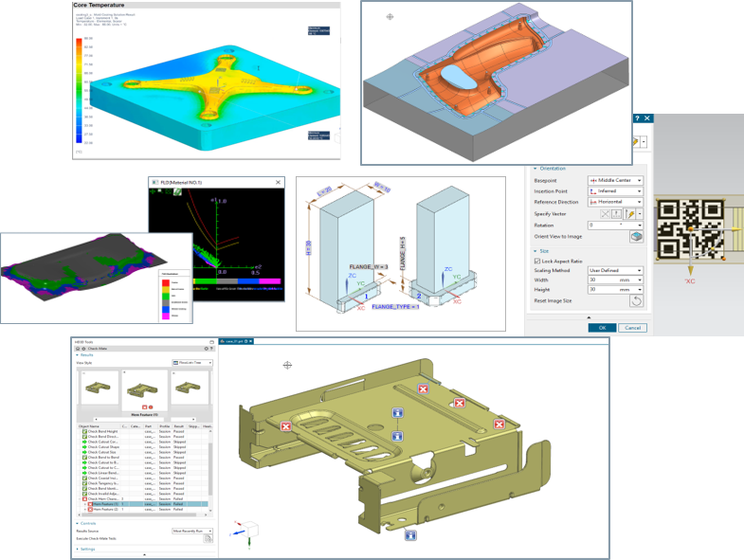Screen dimensions: 744x560
Task: Select the case part file tab
Action: pyautogui.click(x=237, y=340)
